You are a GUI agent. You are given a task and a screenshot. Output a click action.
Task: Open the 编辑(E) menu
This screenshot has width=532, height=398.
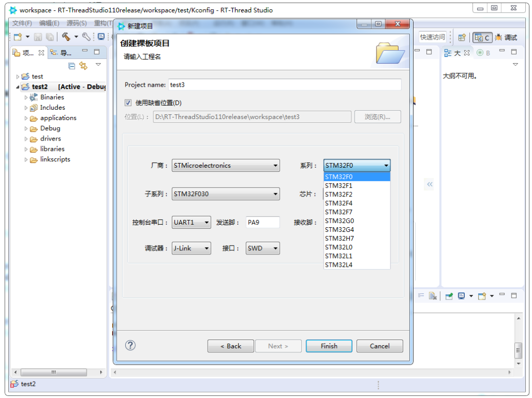coord(49,23)
